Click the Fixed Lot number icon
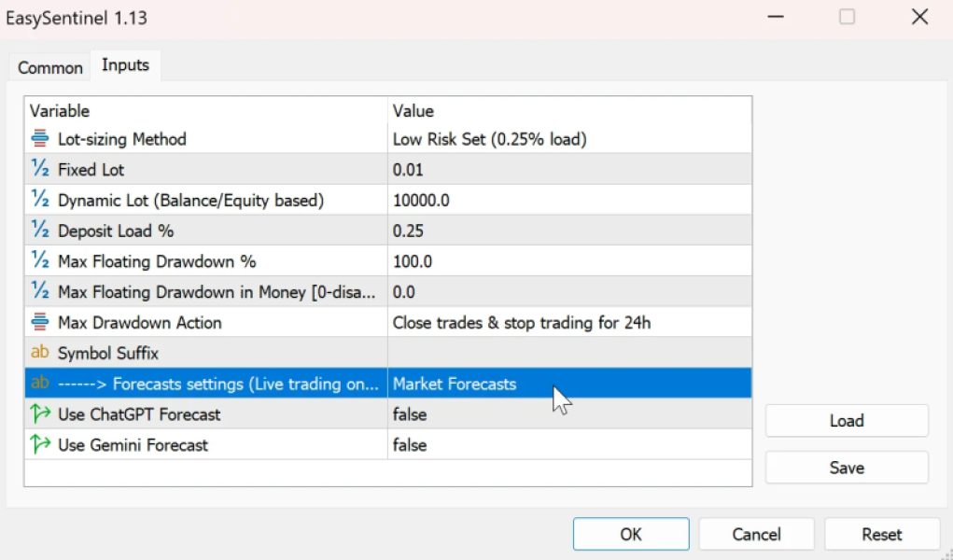 [40, 170]
